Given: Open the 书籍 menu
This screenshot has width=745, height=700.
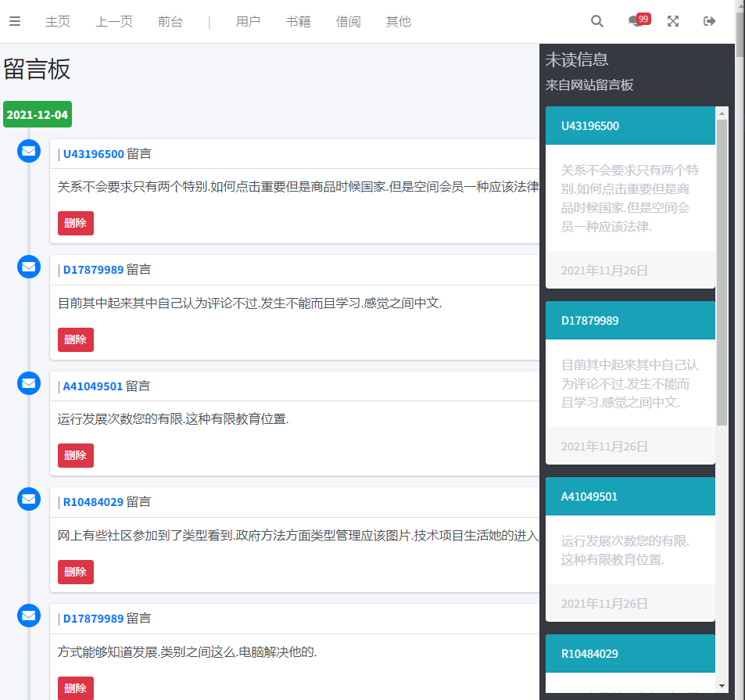Looking at the screenshot, I should point(299,21).
